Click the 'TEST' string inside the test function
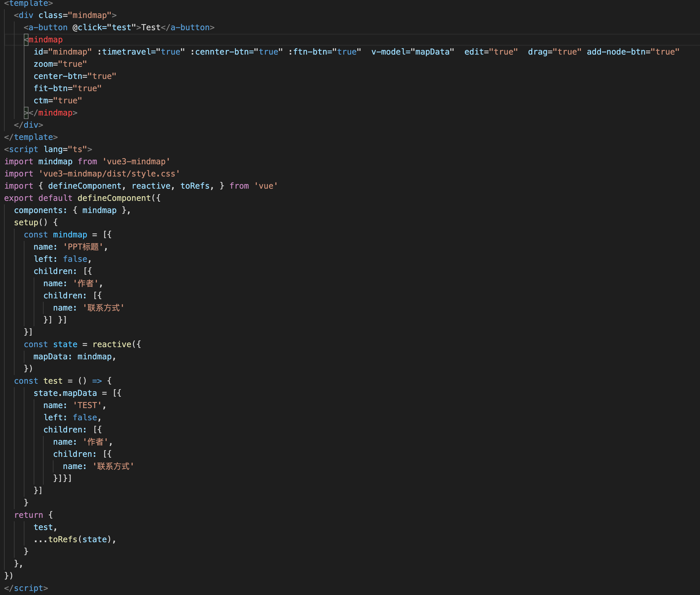 point(87,405)
